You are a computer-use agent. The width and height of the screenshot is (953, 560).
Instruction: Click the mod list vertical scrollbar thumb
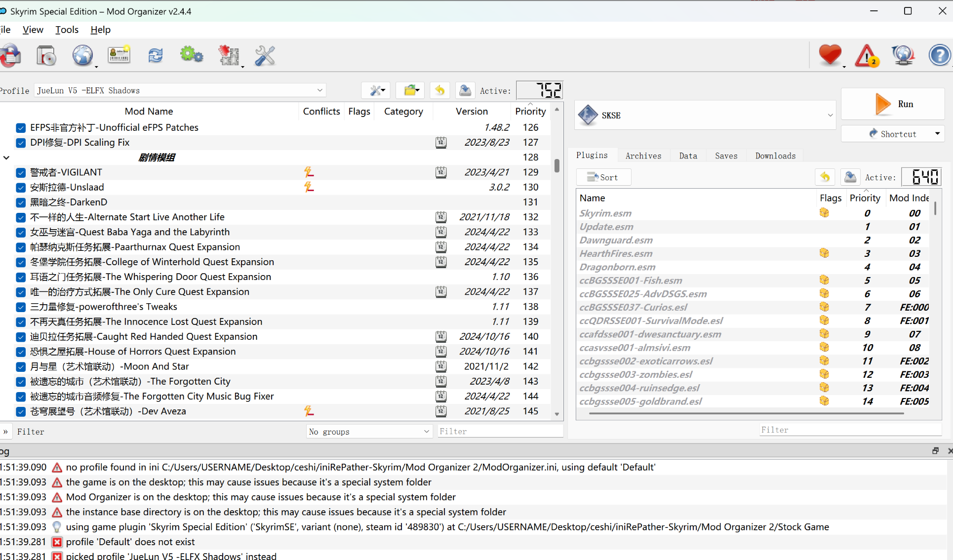(x=556, y=165)
